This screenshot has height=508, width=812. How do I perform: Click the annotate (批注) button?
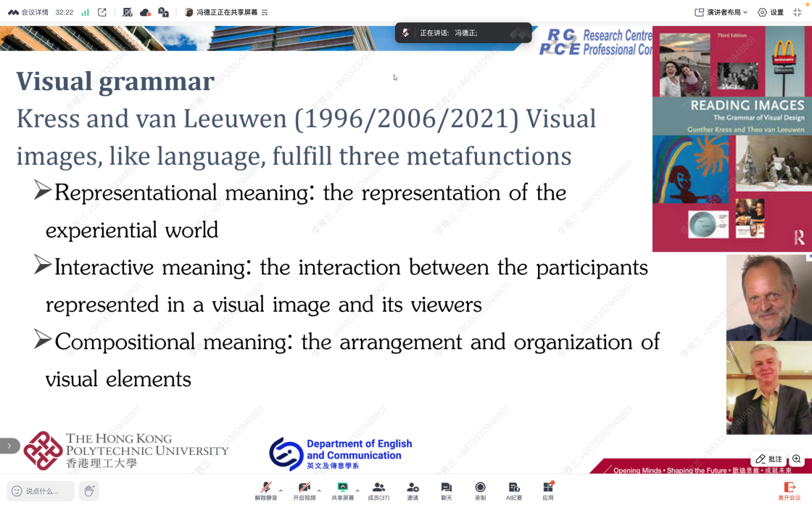click(x=768, y=459)
